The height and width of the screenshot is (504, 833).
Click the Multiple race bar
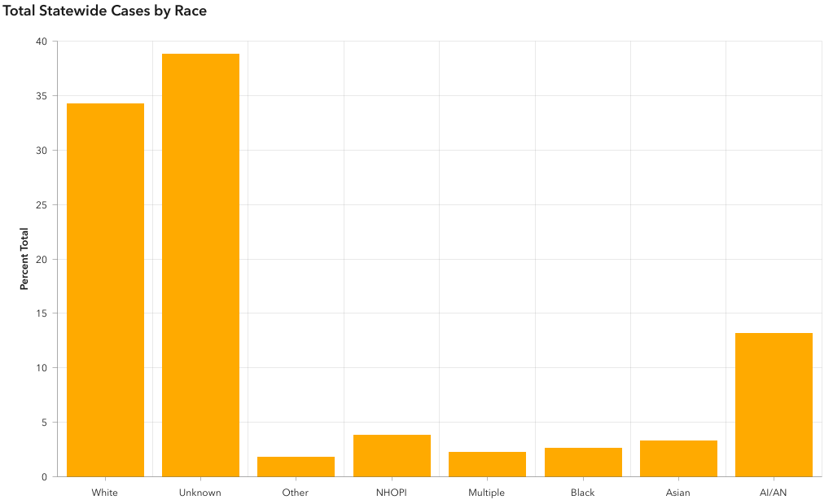point(487,464)
